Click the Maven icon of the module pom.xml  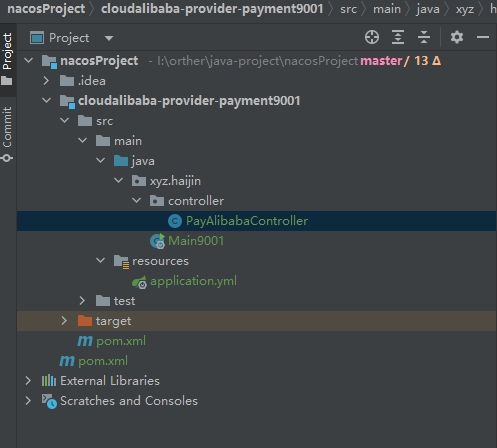pyautogui.click(x=85, y=341)
